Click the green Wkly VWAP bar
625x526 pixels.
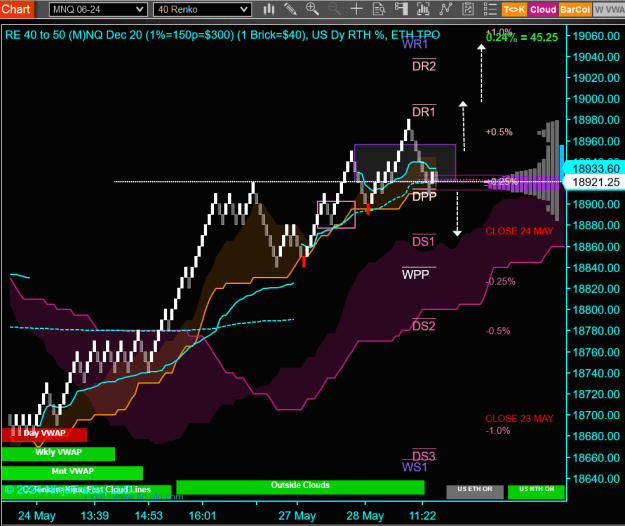click(58, 453)
